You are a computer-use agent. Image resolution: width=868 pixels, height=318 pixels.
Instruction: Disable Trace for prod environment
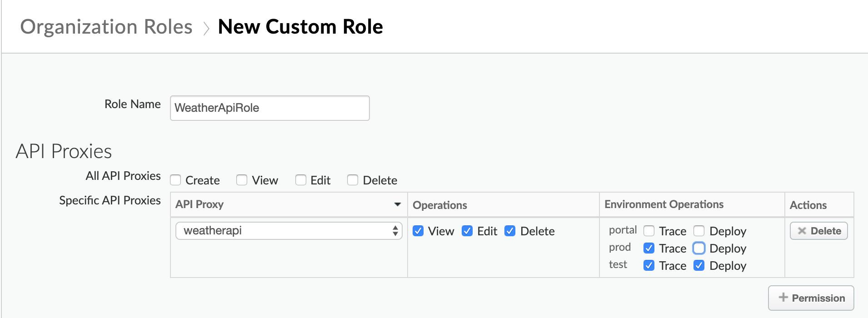649,248
